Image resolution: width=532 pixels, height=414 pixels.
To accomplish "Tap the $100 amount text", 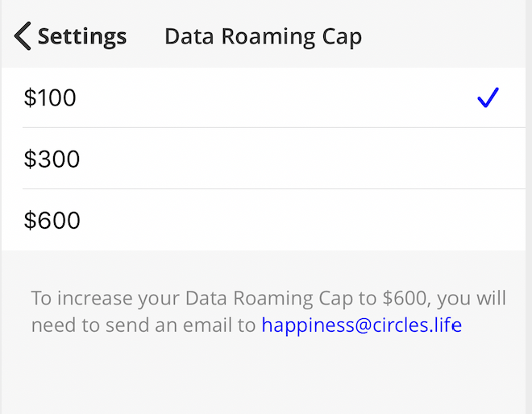I will [50, 98].
